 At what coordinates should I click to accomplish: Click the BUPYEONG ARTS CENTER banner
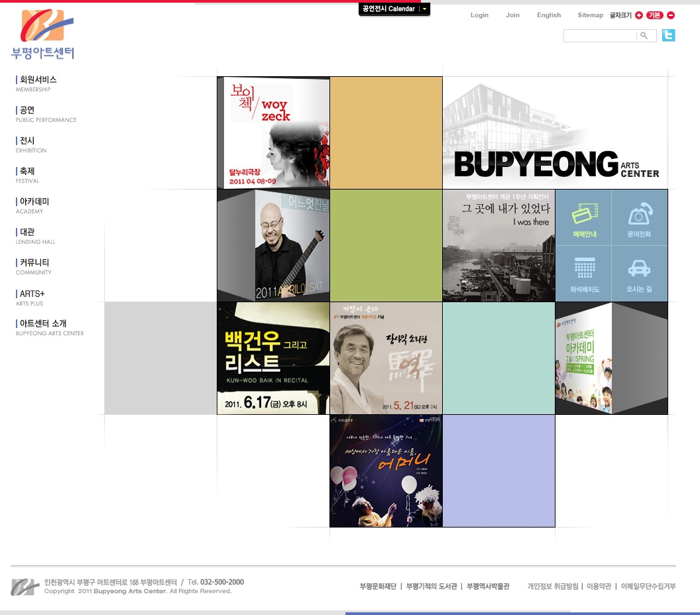(x=555, y=133)
